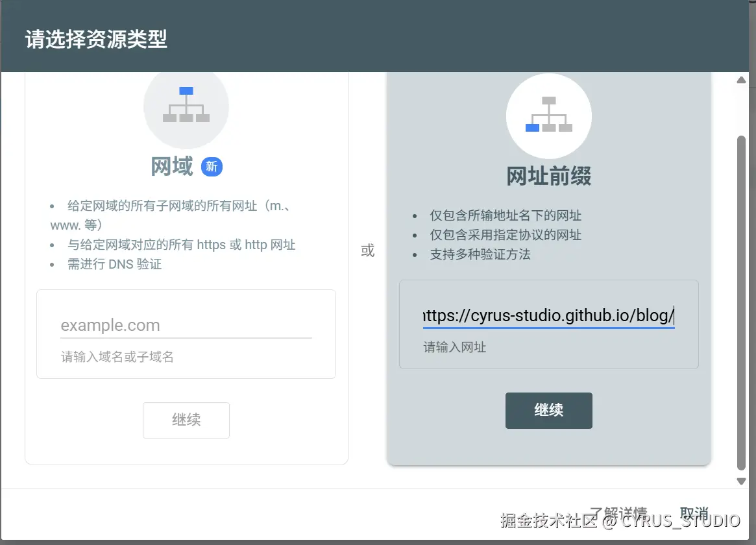The image size is (756, 545).
Task: Click 继续 button under the domain card
Action: (186, 420)
